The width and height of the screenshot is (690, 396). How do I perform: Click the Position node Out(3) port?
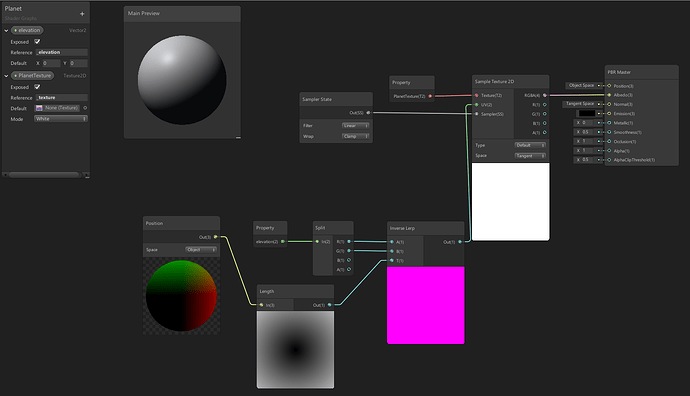click(x=216, y=237)
